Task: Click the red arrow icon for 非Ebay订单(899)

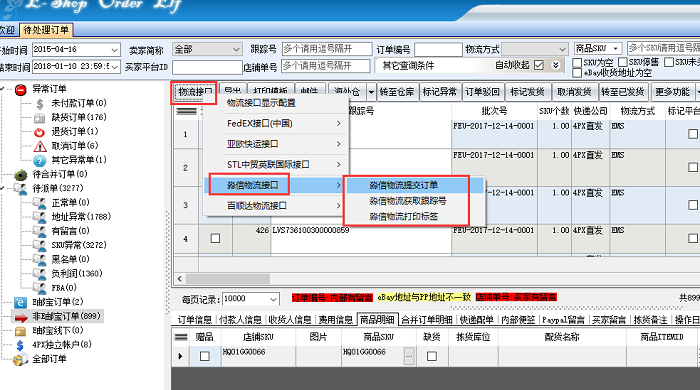Action: 21,317
